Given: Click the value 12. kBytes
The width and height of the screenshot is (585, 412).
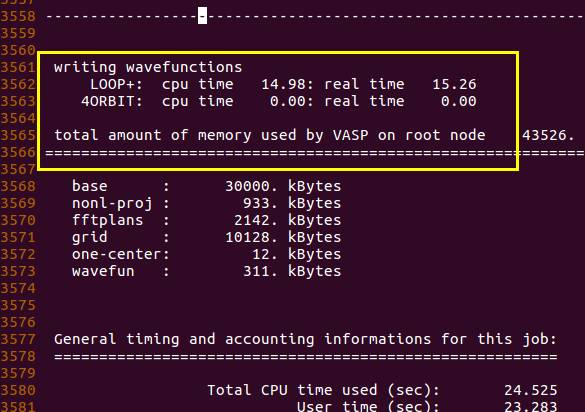Looking at the screenshot, I should click(x=297, y=254).
